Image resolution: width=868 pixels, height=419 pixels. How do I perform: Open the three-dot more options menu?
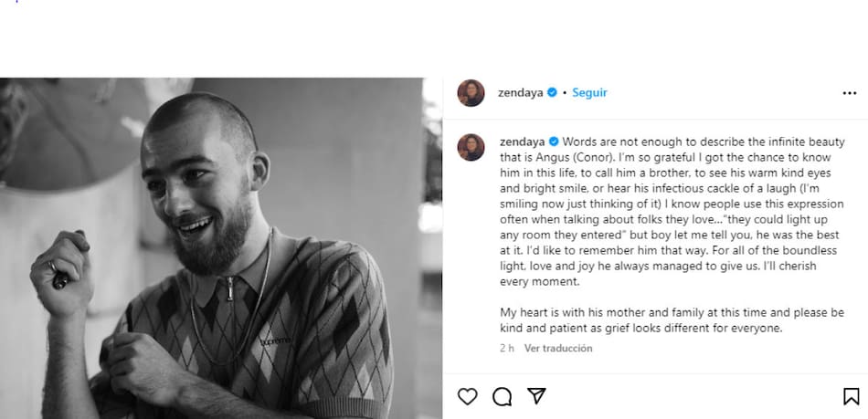pos(850,93)
